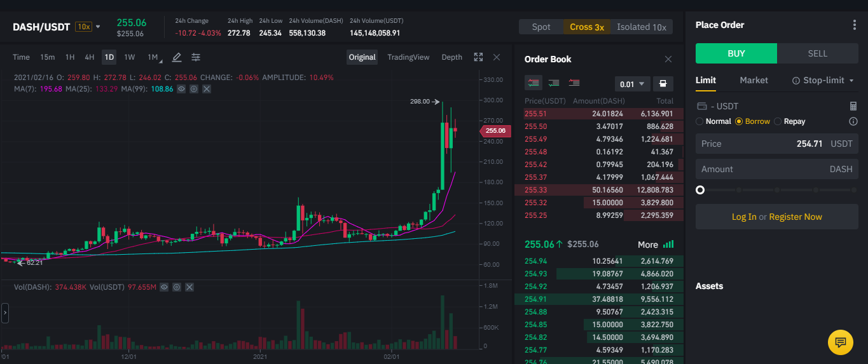The image size is (868, 364).
Task: Click the Stop-limit info icon
Action: 796,81
